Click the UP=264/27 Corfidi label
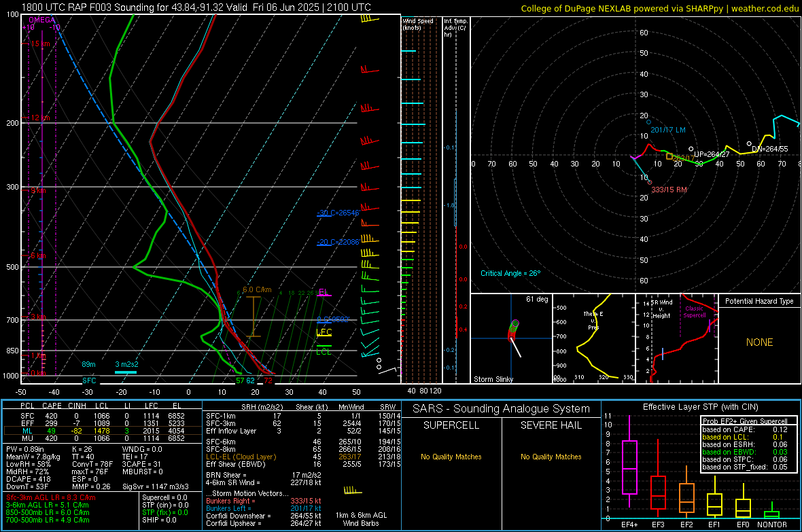802x532 pixels. 712,154
